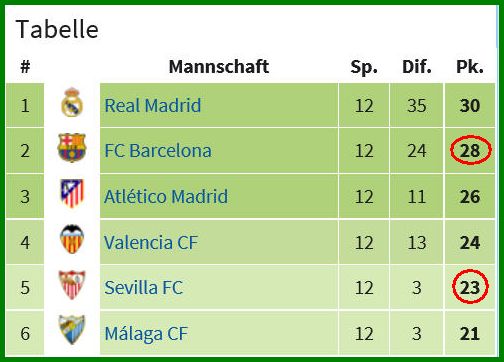Click the circled 23 points value
504x362 pixels.
point(470,287)
